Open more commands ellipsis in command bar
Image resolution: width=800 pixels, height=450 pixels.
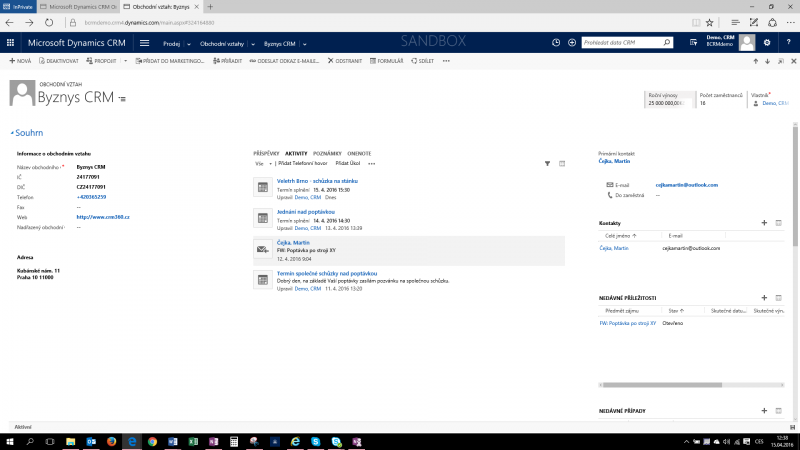click(x=446, y=61)
